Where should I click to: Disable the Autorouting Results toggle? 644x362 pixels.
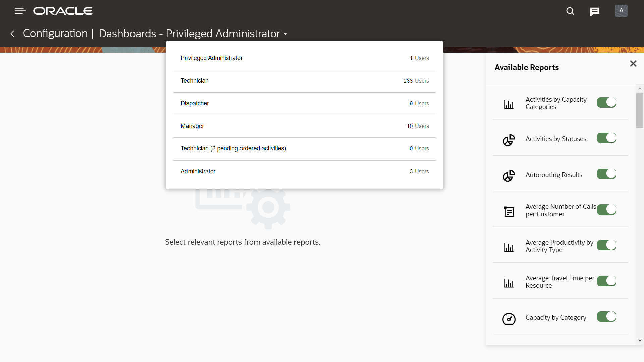(606, 174)
